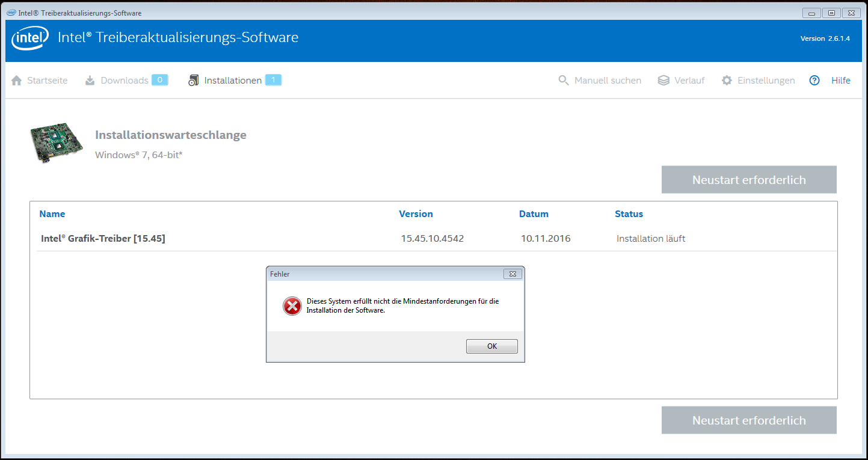
Task: Click version value 15.45.10.4542
Action: [x=432, y=239]
